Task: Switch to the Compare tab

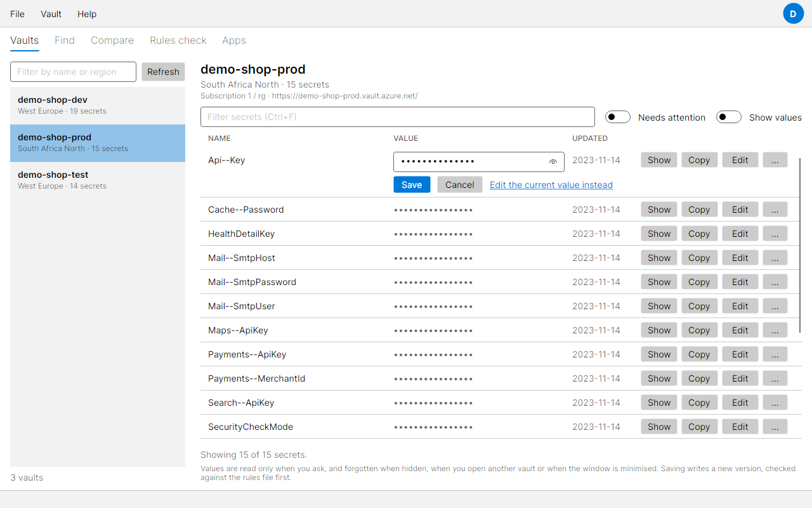Action: [x=112, y=40]
